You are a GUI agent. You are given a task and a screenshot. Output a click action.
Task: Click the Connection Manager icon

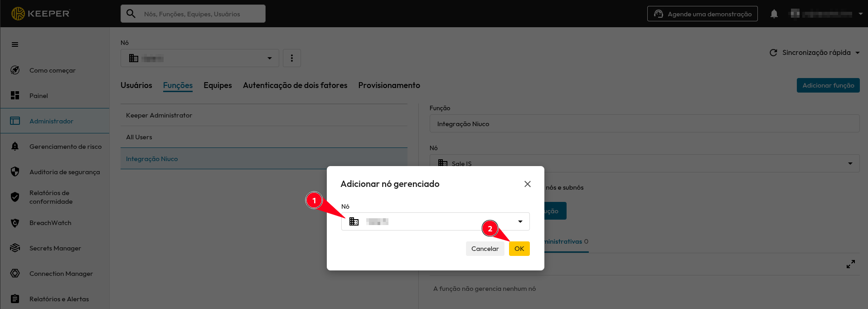click(x=15, y=274)
